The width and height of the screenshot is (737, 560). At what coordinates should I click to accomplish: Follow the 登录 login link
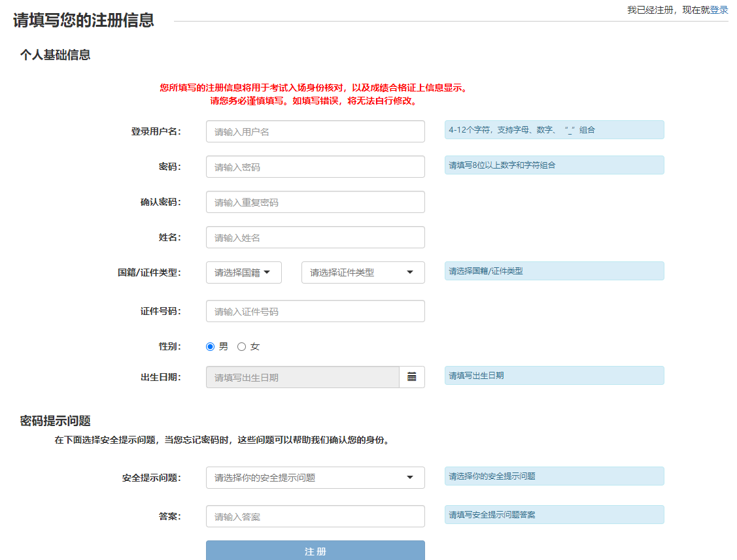click(x=719, y=10)
